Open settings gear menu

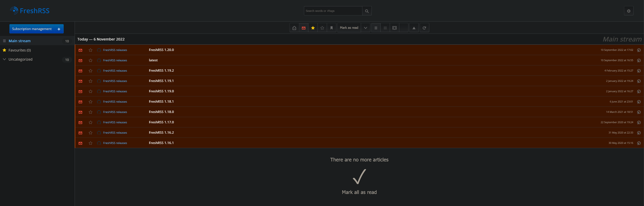[x=628, y=11]
